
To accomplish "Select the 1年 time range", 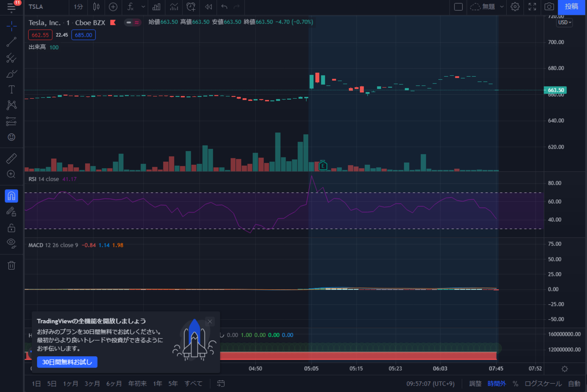I will click(158, 384).
